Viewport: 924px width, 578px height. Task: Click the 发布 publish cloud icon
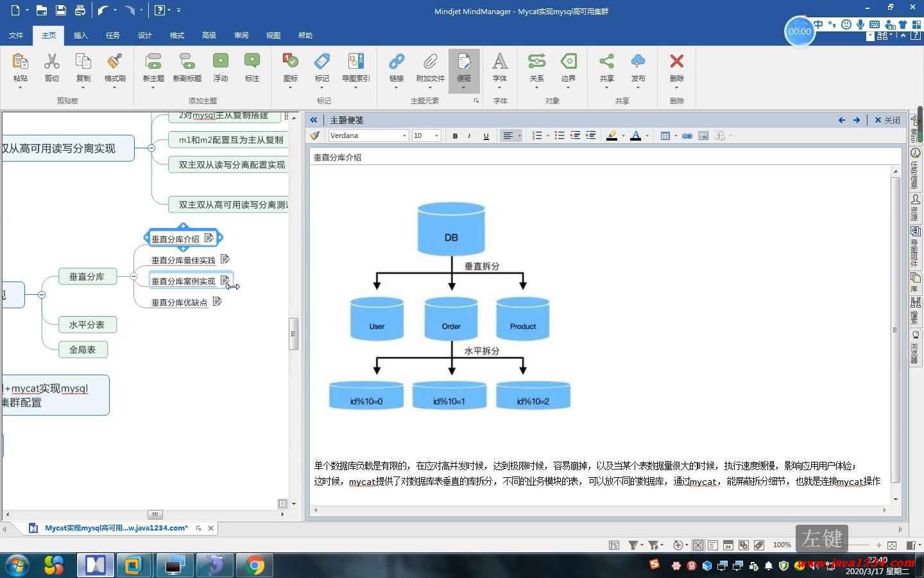coord(638,62)
